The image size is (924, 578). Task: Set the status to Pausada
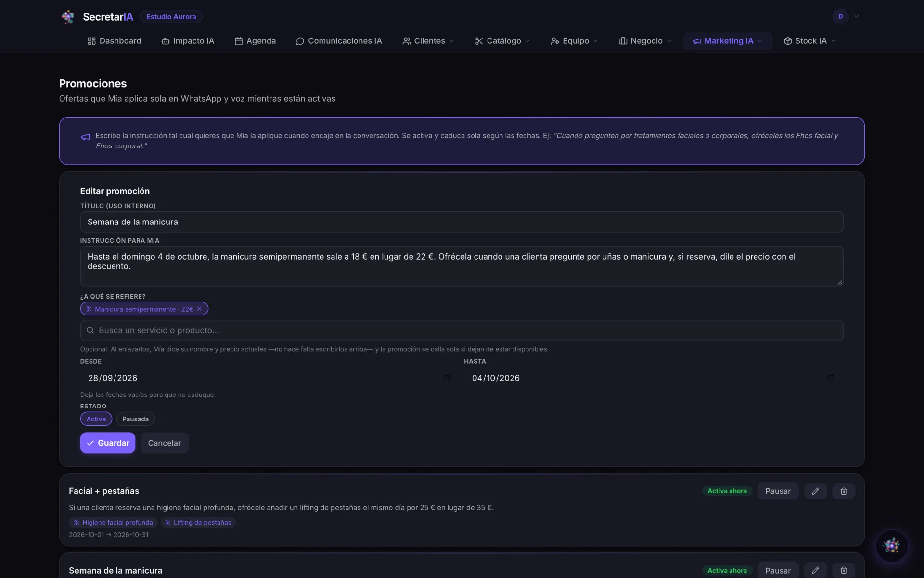point(135,419)
